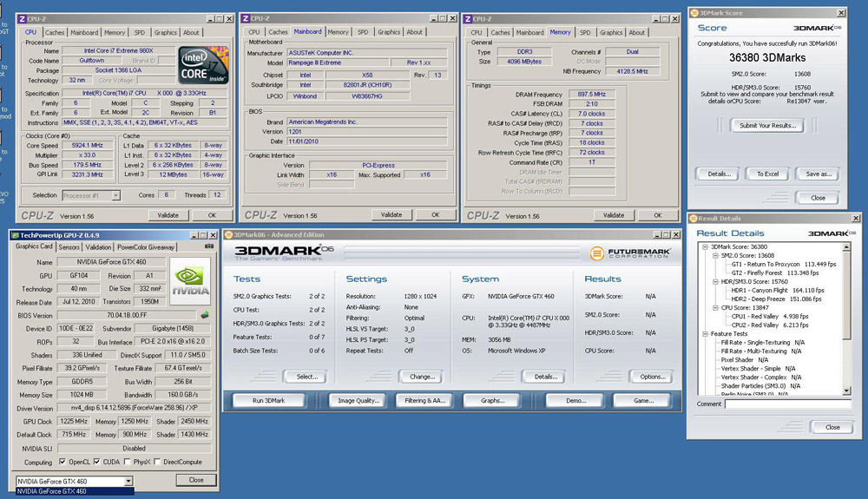Click Details... under System in 3DMark06

(x=545, y=377)
